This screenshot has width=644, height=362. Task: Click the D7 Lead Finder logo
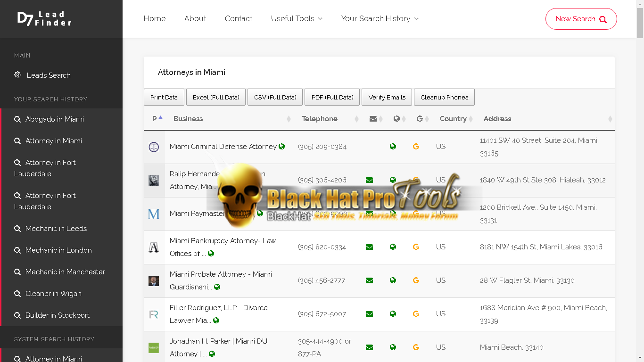(x=44, y=18)
